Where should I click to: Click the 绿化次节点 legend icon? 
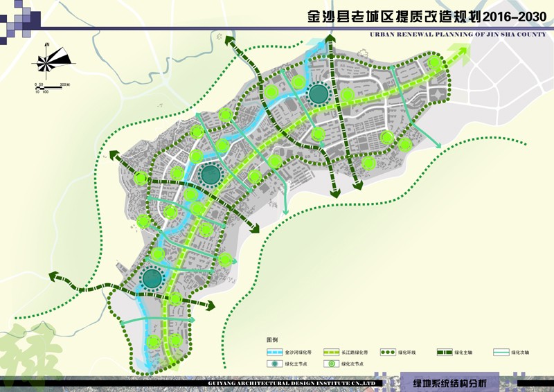pos(331,364)
